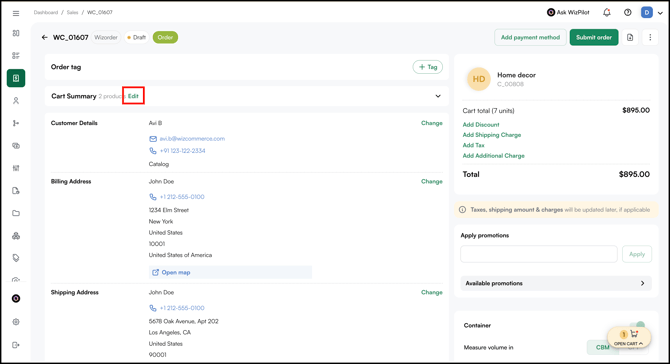This screenshot has width=670, height=364.
Task: Click Open map under Billing Address
Action: pos(176,273)
